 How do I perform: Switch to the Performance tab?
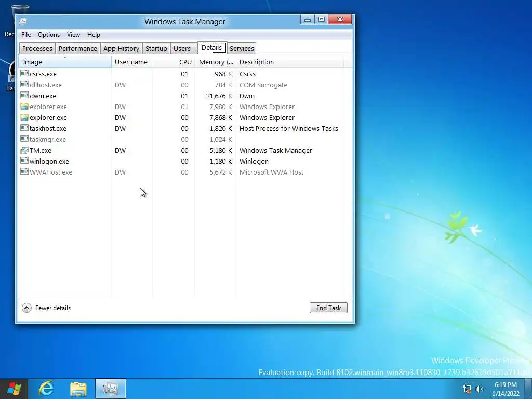point(78,48)
